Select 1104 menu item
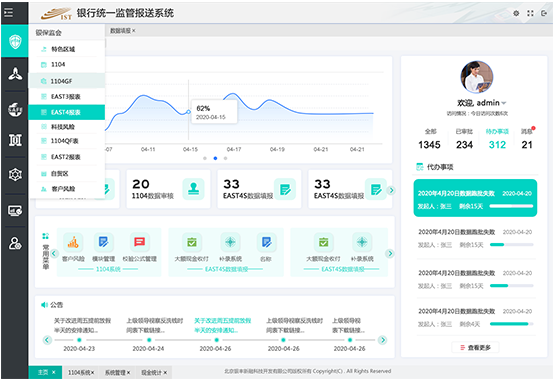560x381 pixels. coord(67,65)
